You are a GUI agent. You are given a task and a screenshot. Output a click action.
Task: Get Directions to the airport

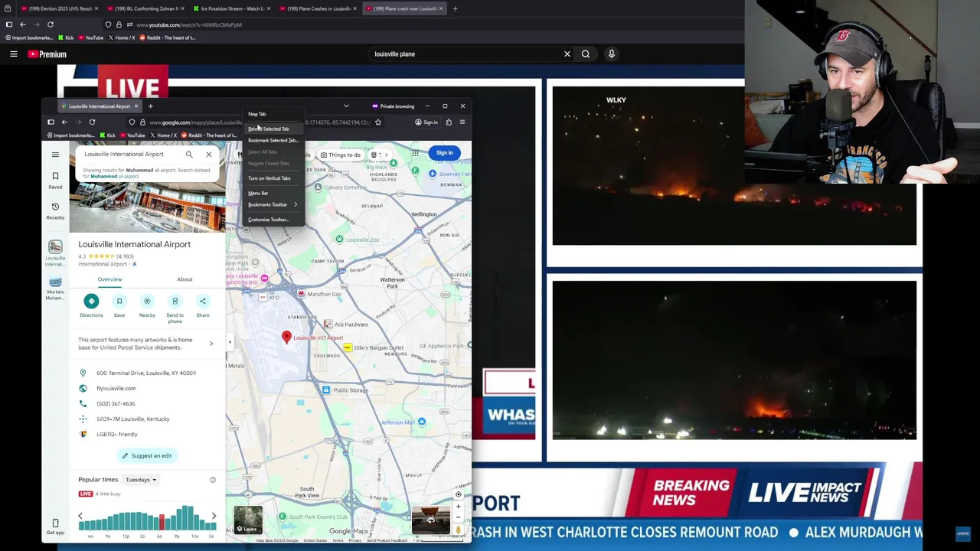91,305
